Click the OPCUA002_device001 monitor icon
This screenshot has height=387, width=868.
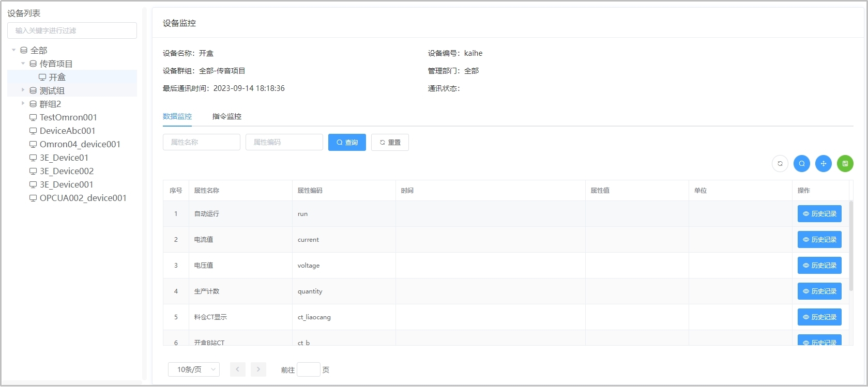pyautogui.click(x=33, y=198)
